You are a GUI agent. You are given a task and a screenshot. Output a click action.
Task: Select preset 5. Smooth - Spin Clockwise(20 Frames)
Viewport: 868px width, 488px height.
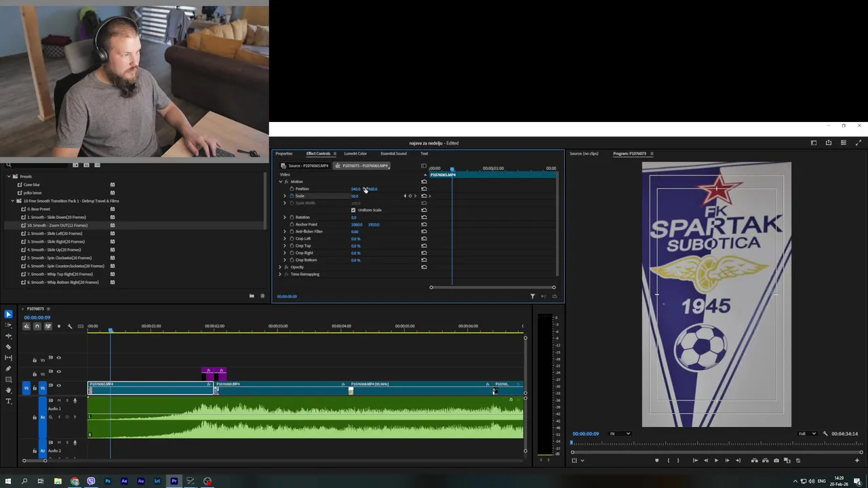[x=59, y=258]
